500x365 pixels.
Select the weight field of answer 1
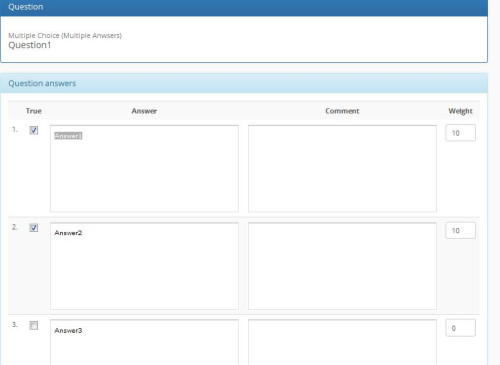coord(461,133)
